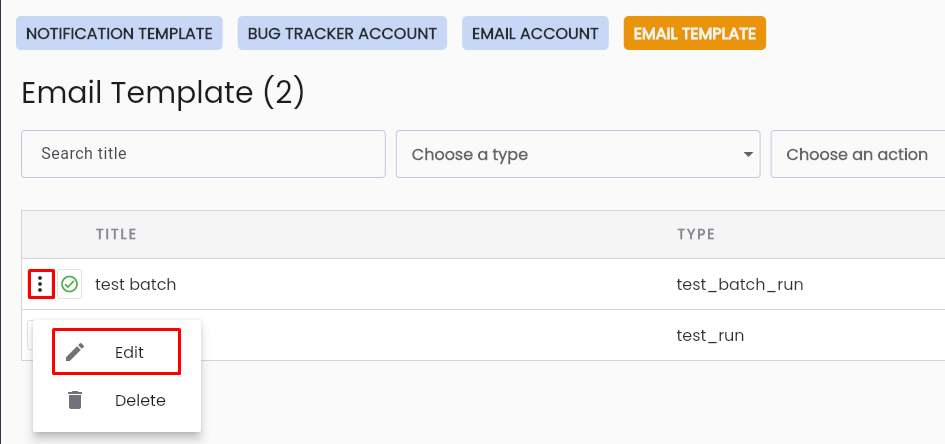945x444 pixels.
Task: Select the test_run type cell
Action: click(711, 336)
